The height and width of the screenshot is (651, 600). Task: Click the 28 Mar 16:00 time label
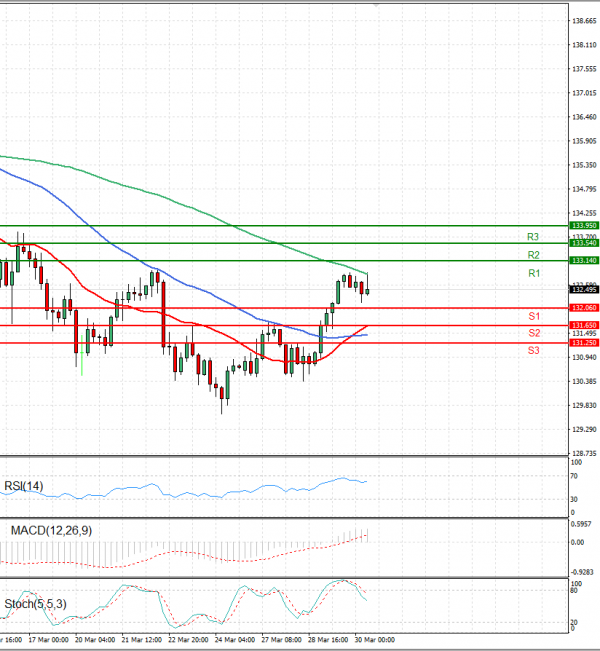328,640
